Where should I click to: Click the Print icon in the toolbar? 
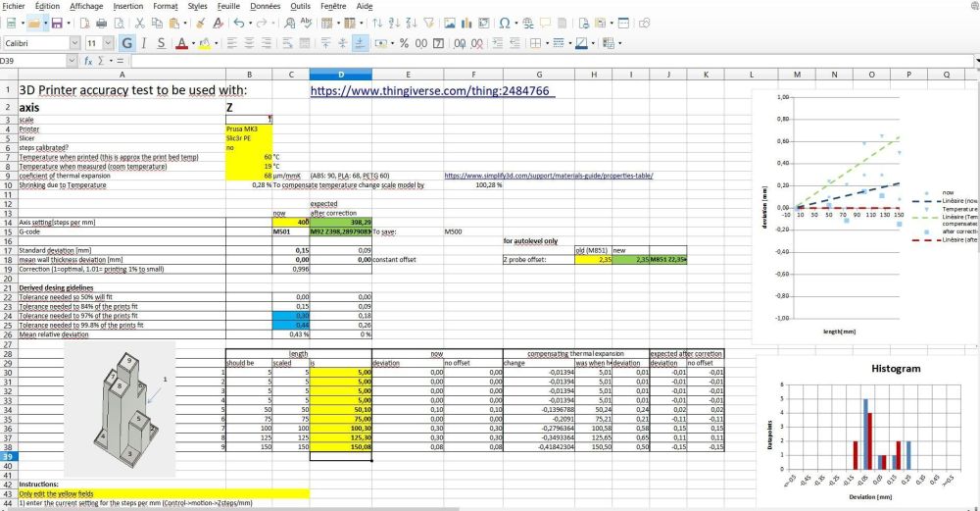pos(101,24)
